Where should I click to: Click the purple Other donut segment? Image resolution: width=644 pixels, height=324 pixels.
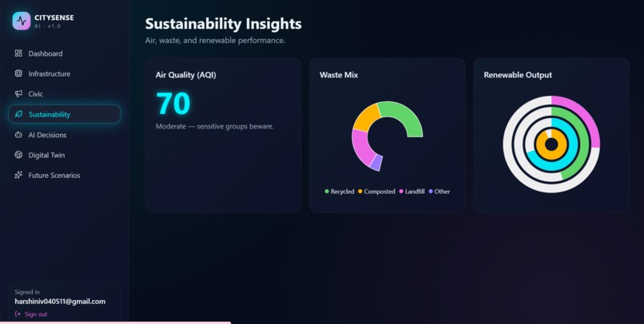point(376,163)
